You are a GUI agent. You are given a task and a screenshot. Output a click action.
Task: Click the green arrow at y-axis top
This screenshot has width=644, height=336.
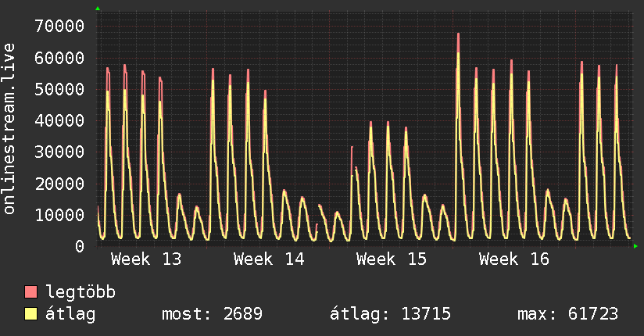click(x=98, y=9)
